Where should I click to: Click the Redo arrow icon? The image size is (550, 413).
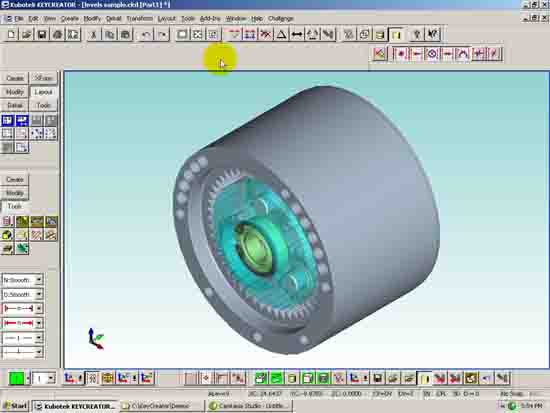click(162, 34)
